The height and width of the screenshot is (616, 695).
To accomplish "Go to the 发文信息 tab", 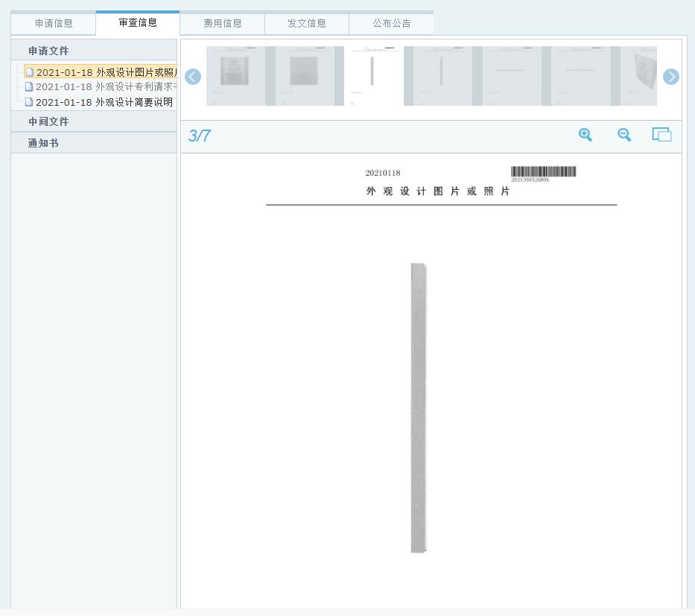I will (x=307, y=23).
